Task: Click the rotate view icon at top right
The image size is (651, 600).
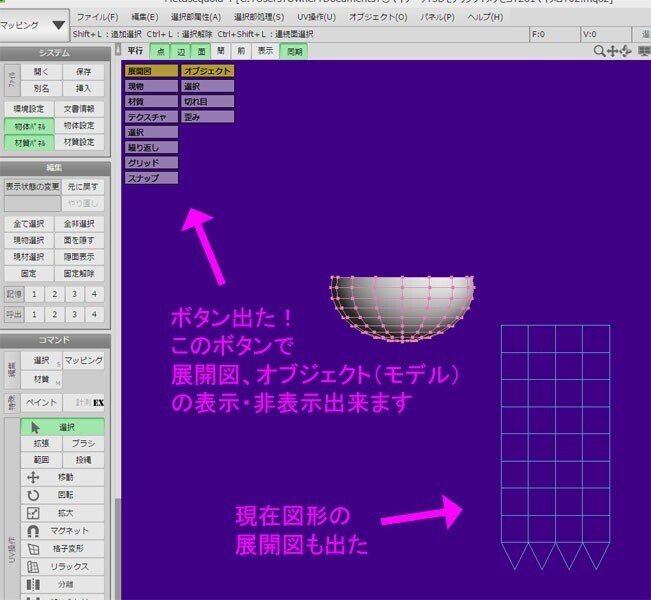Action: (625, 51)
